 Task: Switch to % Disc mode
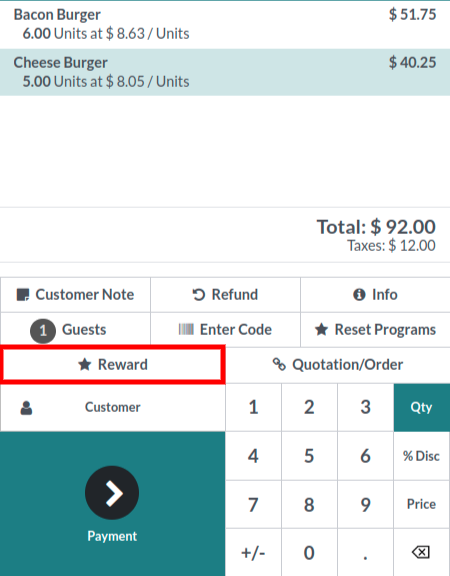pyautogui.click(x=422, y=456)
